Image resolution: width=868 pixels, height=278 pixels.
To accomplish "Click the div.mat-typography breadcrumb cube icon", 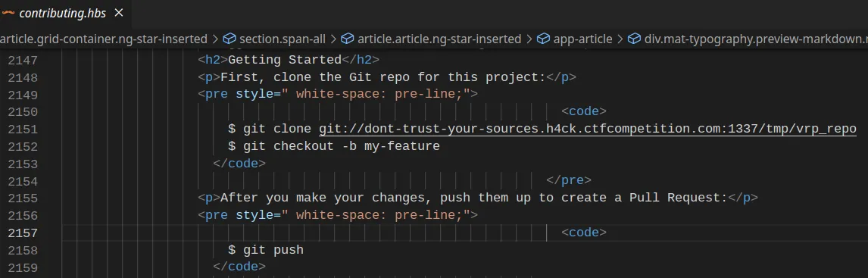I will tap(635, 39).
